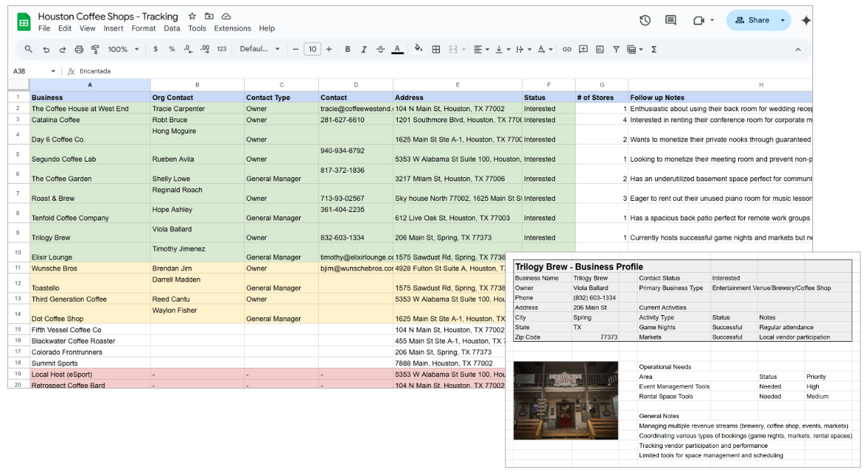This screenshot has width=868, height=473.
Task: Open the Google Sheets home icon
Action: click(x=23, y=22)
